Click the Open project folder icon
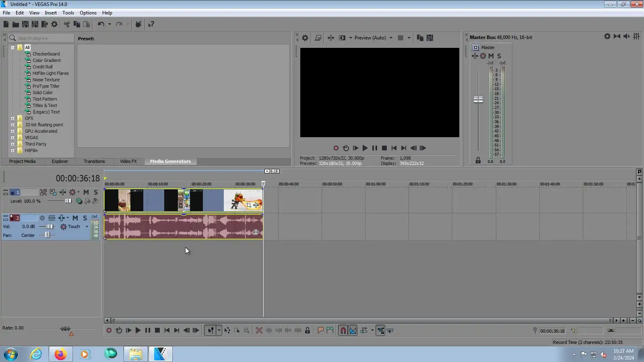This screenshot has height=362, width=644. (x=15, y=24)
